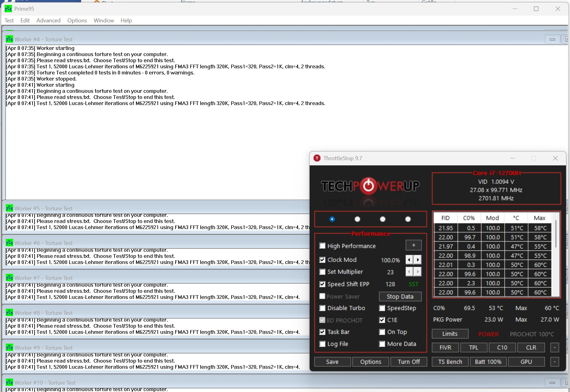Screen dimensions: 570x392
Task: Click the green SST indicator
Action: [x=413, y=284]
